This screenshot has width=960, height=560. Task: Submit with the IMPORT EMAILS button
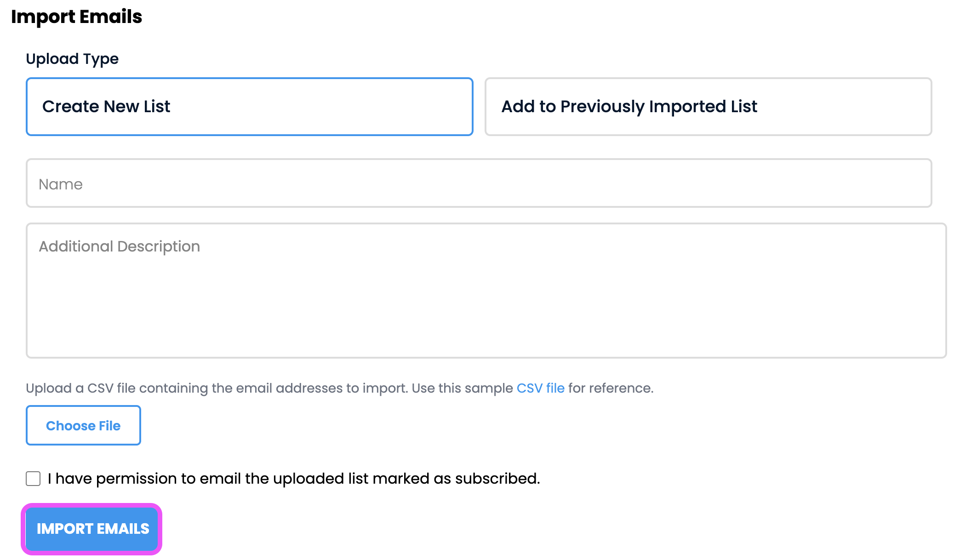92,529
